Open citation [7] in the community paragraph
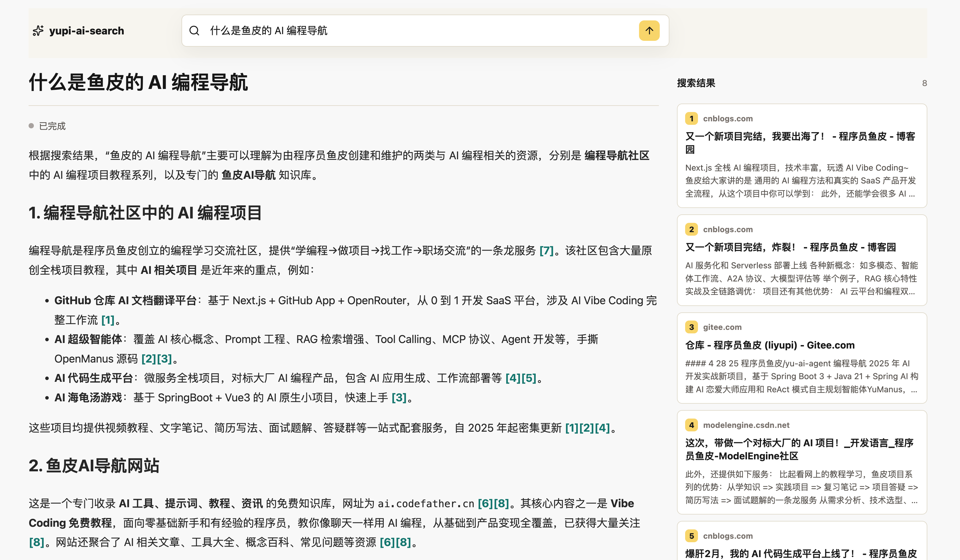960x560 pixels. pos(546,251)
